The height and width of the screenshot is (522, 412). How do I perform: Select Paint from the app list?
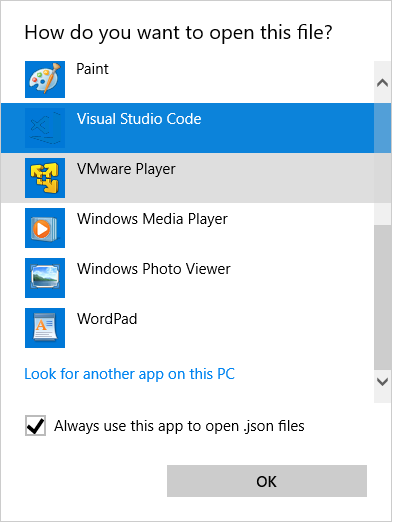tap(92, 69)
